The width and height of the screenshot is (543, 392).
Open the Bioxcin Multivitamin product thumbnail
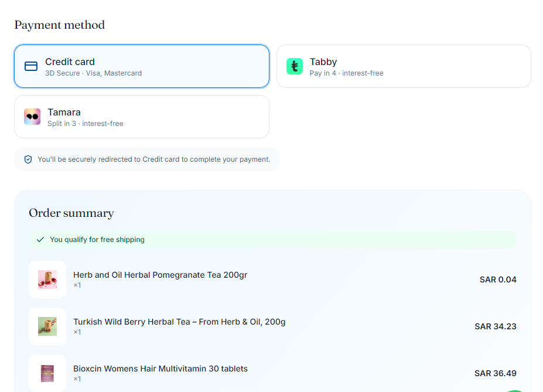[47, 373]
